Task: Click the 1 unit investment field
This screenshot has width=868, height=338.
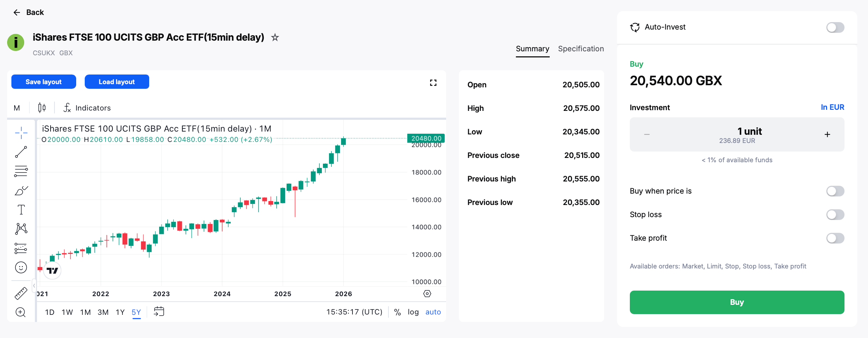Action: pos(737,134)
